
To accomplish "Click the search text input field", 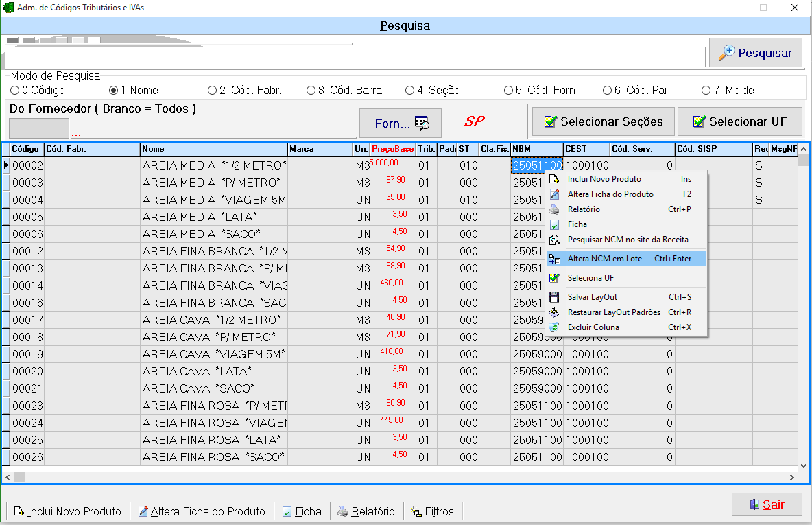I will click(355, 56).
